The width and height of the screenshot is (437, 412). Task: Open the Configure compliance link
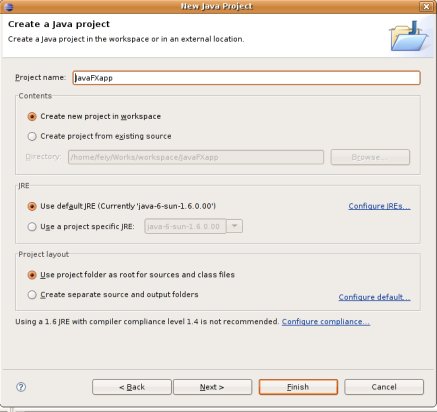tap(326, 322)
